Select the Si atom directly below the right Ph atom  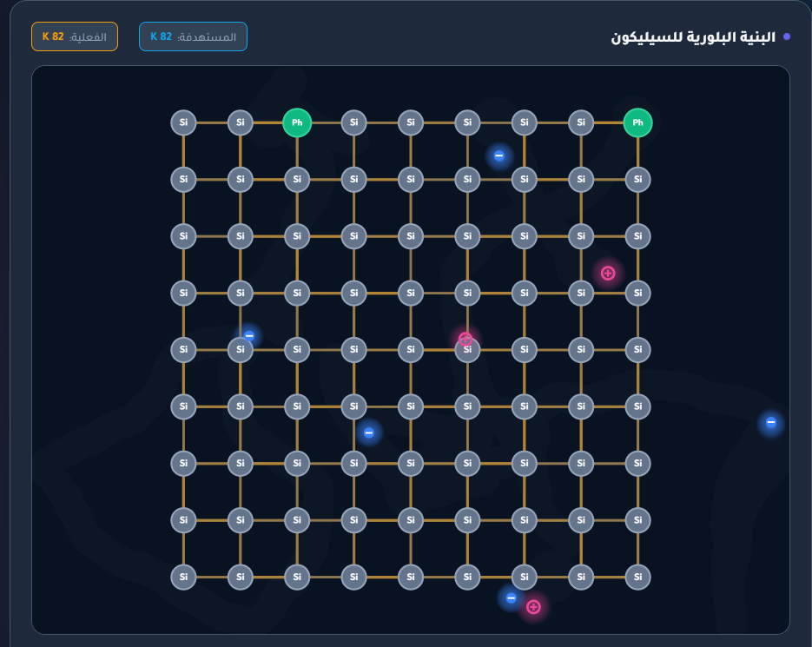[638, 179]
